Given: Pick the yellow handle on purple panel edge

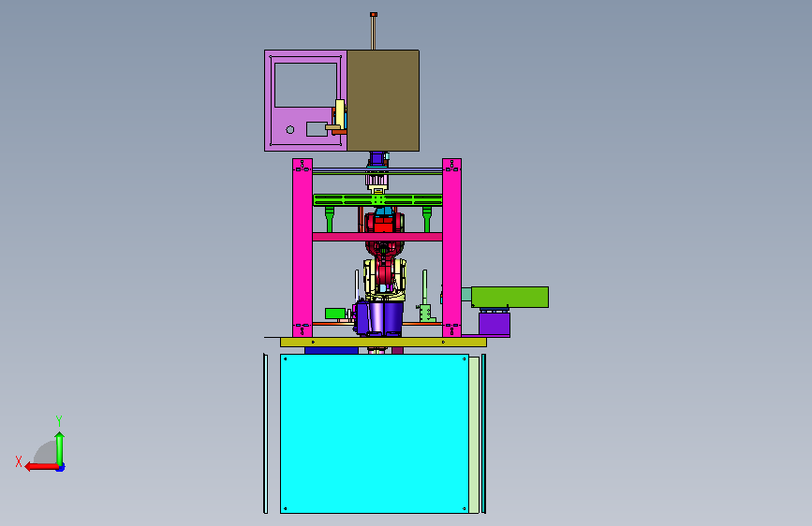Looking at the screenshot, I should [340, 113].
